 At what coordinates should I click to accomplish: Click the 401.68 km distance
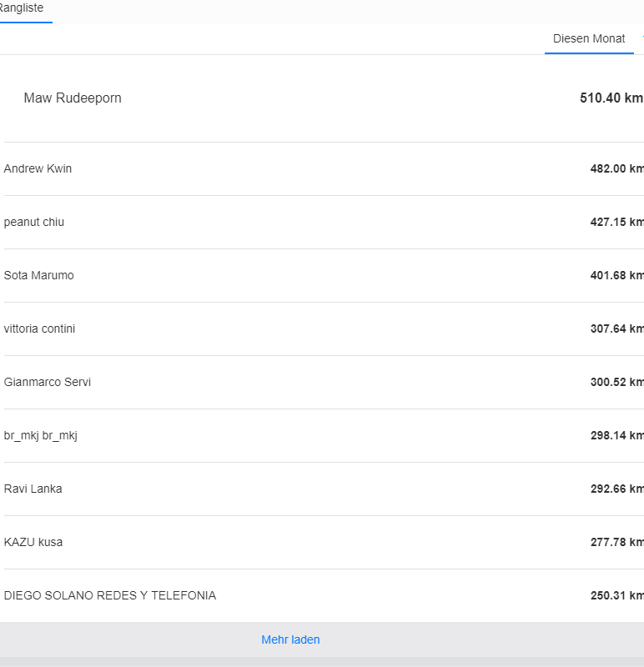[x=616, y=275]
